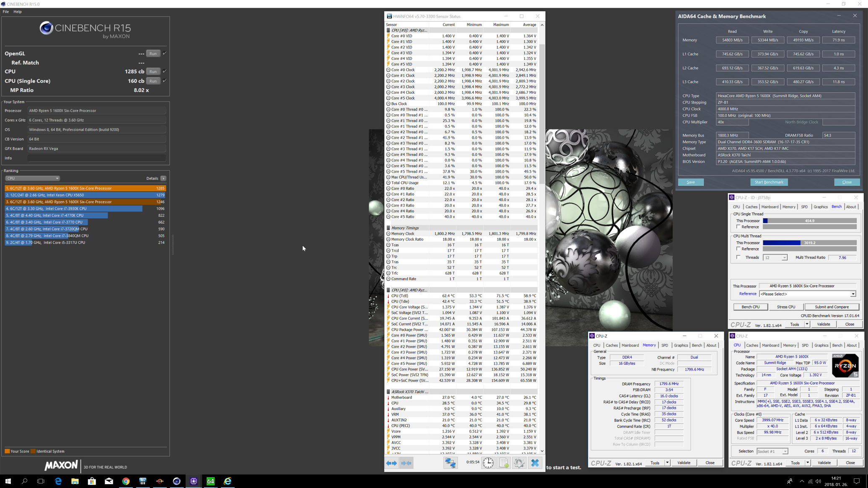Click Bench CPU in CPU-Z
The height and width of the screenshot is (488, 868).
click(x=751, y=307)
